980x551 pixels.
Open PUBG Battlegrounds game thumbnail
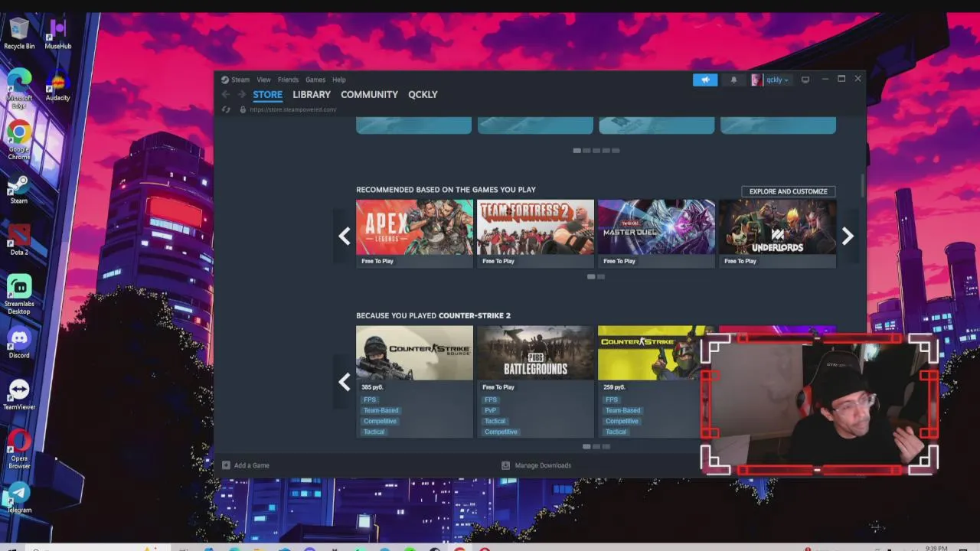[535, 353]
